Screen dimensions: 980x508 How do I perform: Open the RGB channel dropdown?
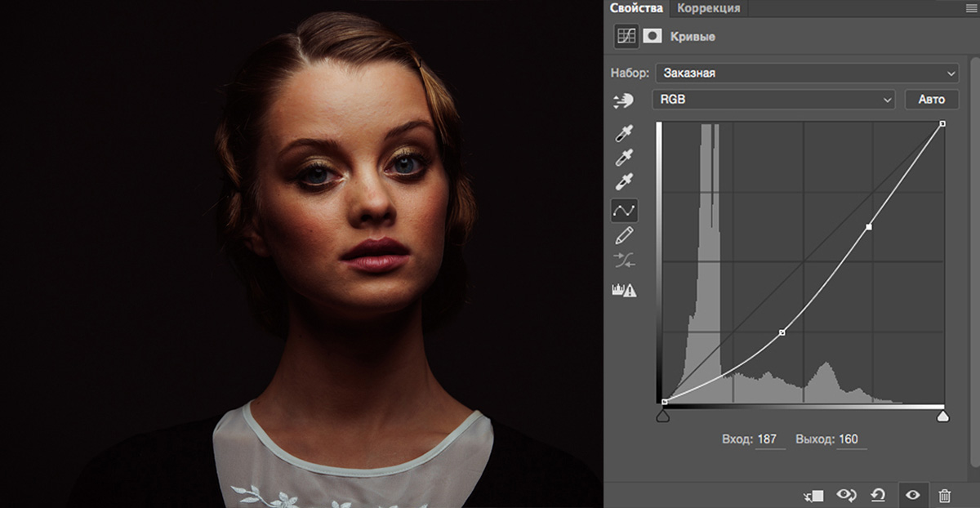tap(773, 100)
